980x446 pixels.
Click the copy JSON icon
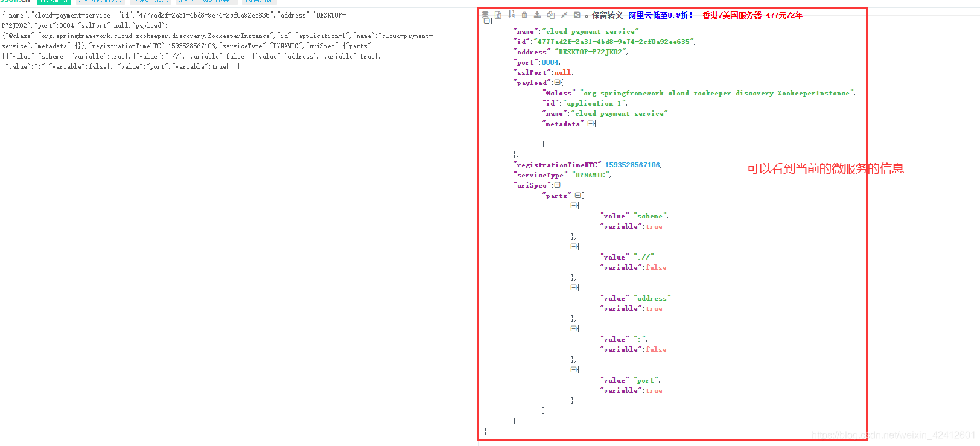pos(550,15)
